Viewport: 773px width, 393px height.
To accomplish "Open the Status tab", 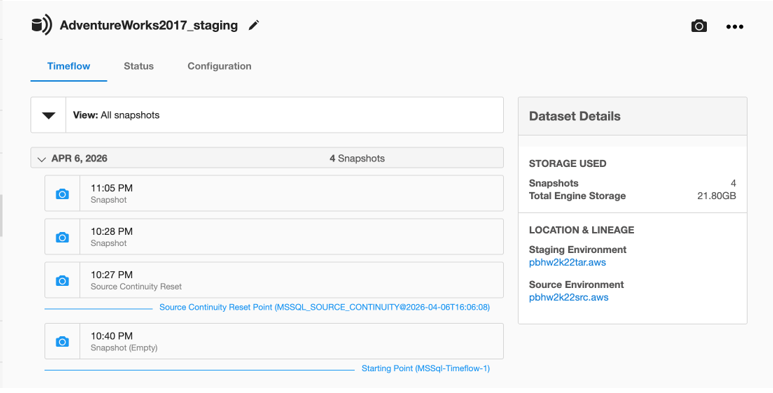I will tap(139, 66).
